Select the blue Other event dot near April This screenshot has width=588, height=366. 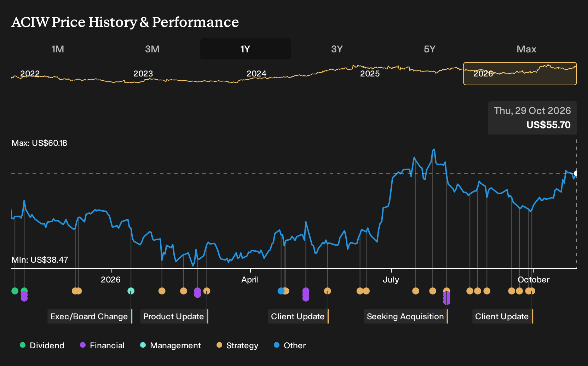coord(281,291)
